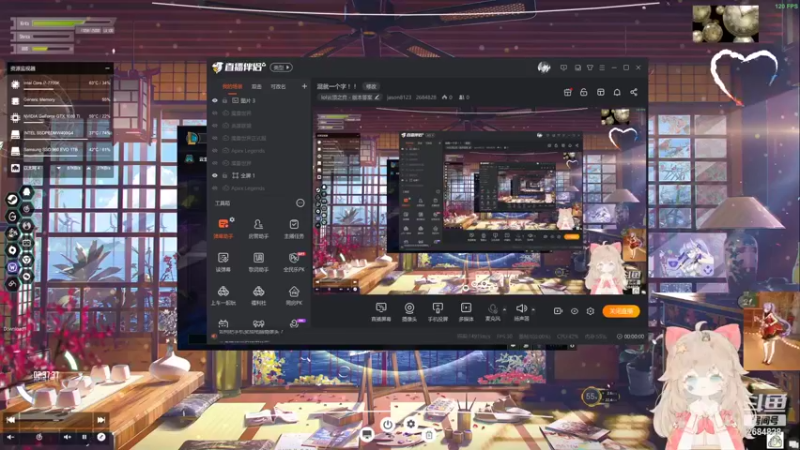Click the record video icon in the bottom bar
Screen dimensions: 800x450
558,311
